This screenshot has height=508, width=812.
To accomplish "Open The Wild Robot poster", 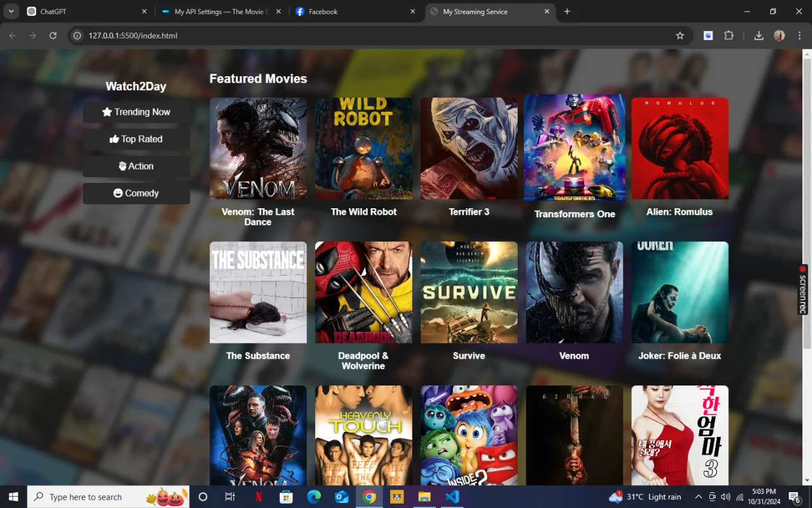I will [x=363, y=148].
